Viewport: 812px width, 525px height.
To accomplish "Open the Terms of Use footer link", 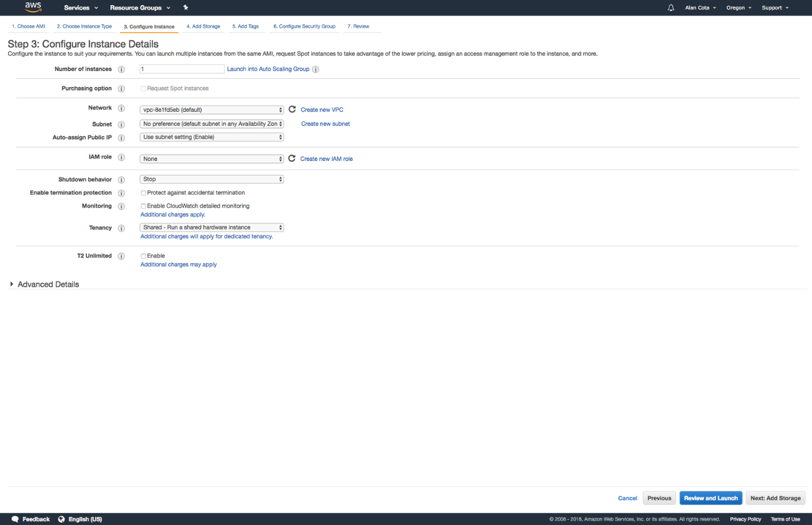I will coord(785,519).
